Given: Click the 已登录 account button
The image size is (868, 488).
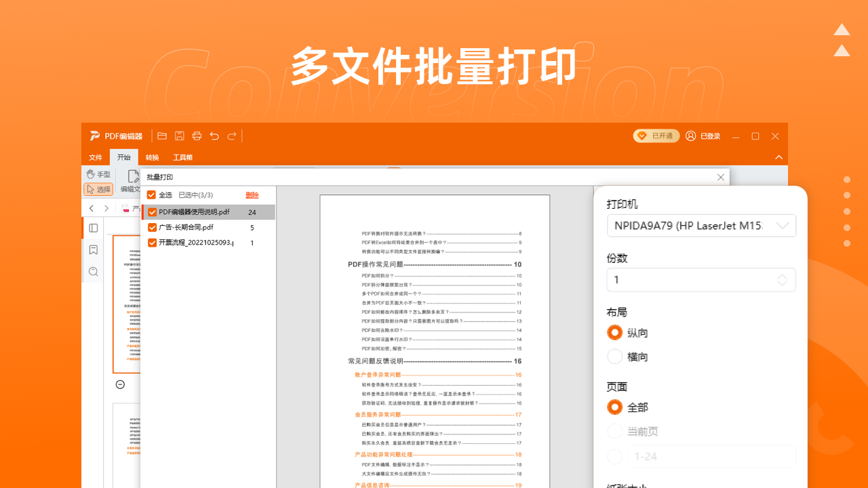Looking at the screenshot, I should (704, 136).
